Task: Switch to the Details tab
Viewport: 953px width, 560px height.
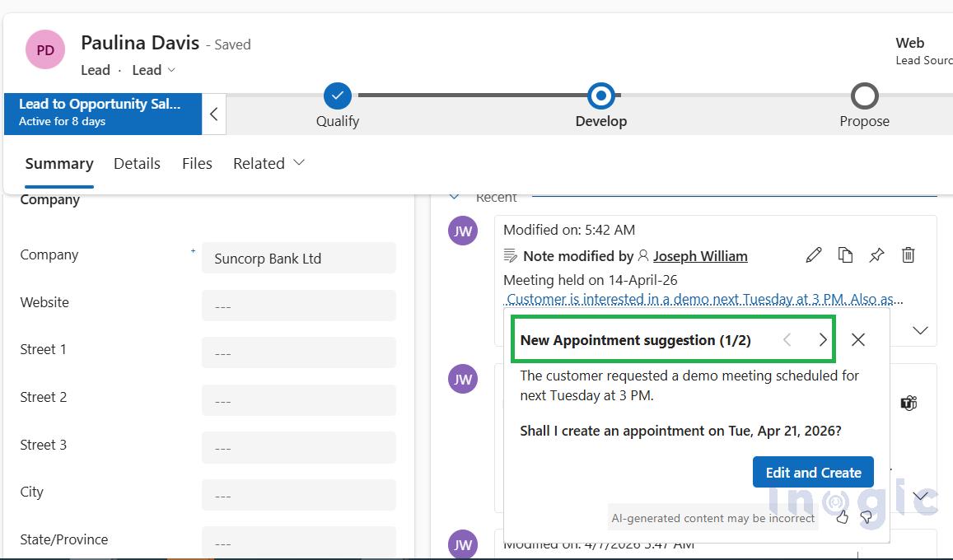Action: 137,163
